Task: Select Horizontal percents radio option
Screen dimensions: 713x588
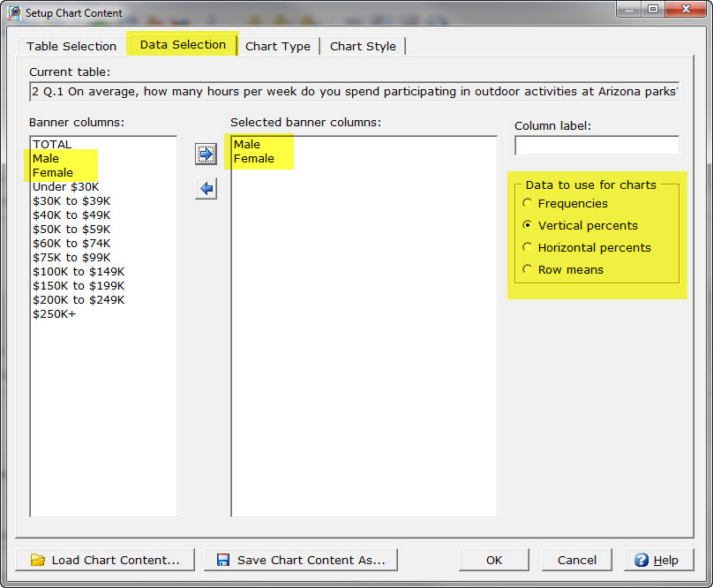Action: click(x=528, y=247)
